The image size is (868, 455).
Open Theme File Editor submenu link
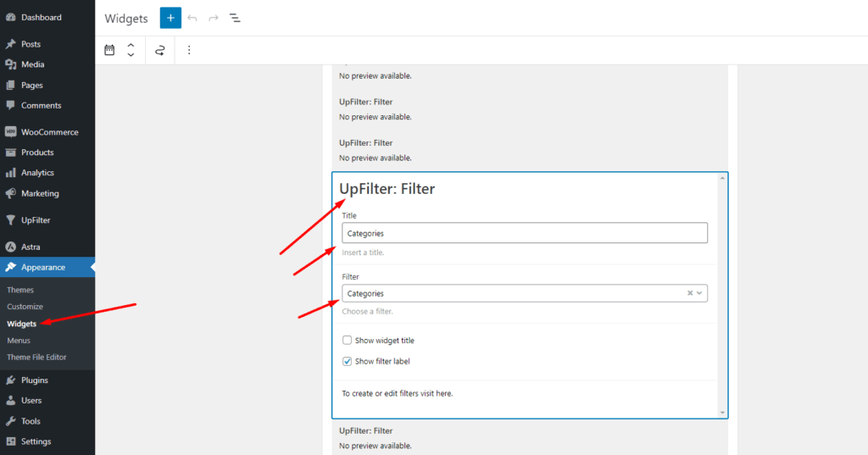pyautogui.click(x=36, y=357)
